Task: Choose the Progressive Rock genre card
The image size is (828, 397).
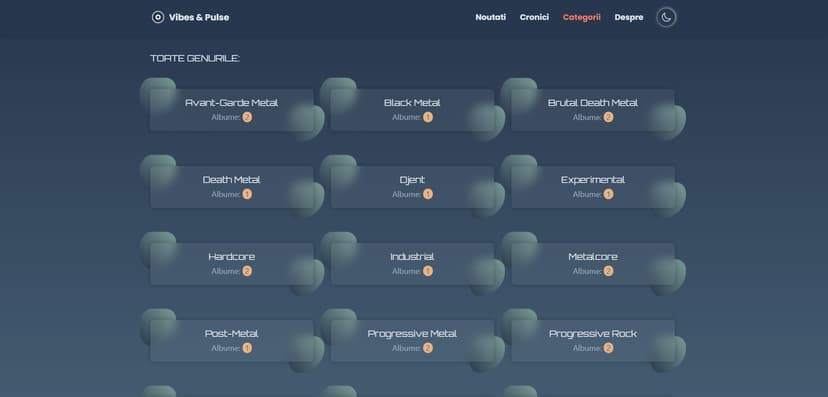Action: click(x=592, y=341)
